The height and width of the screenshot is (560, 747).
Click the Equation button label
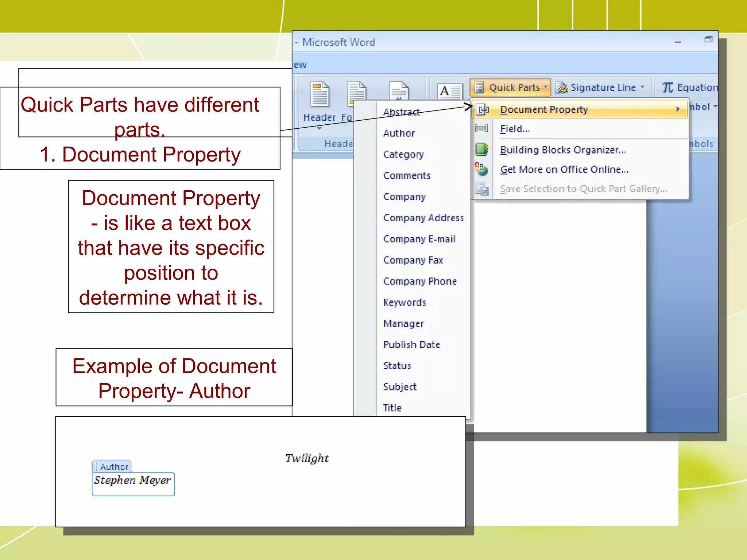[697, 87]
